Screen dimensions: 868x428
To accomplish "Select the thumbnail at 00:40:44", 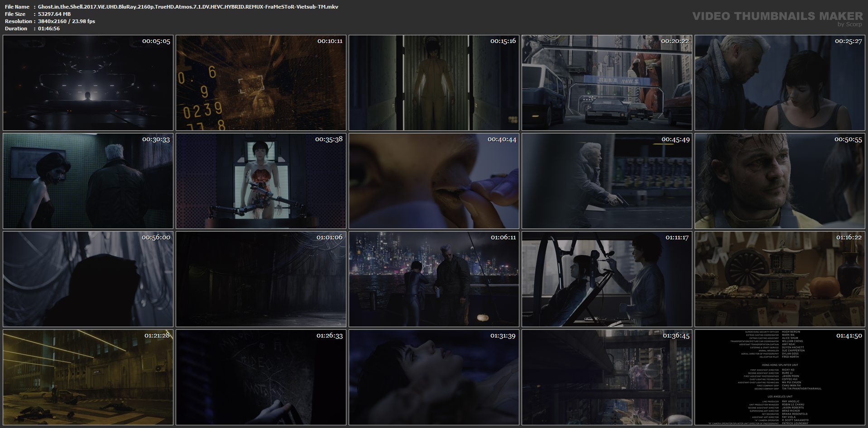I will 434,181.
